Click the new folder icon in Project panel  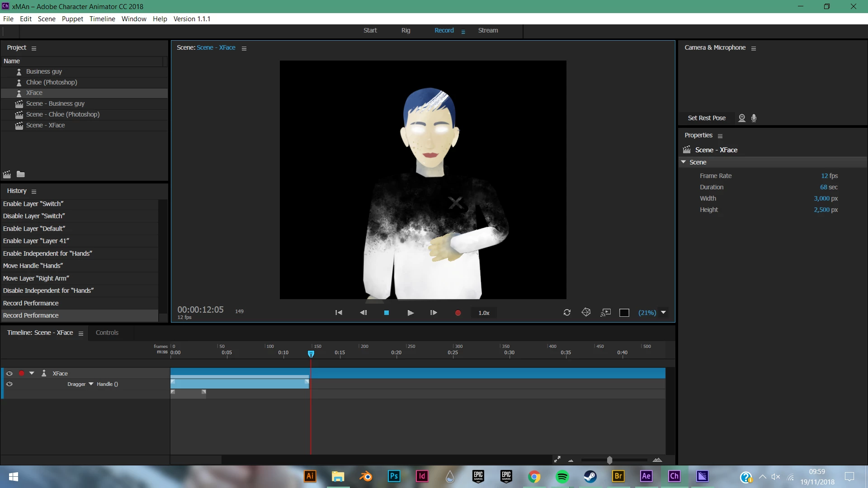21,174
